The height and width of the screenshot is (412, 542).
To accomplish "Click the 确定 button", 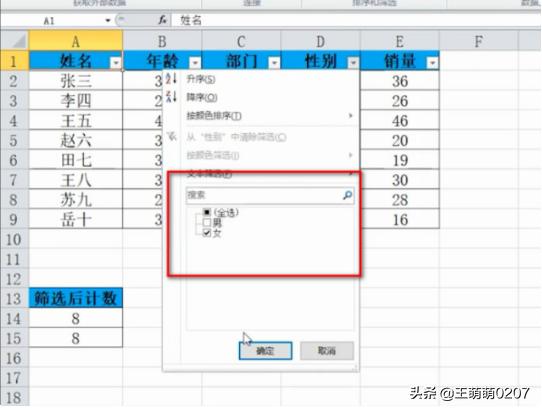I will (x=265, y=351).
